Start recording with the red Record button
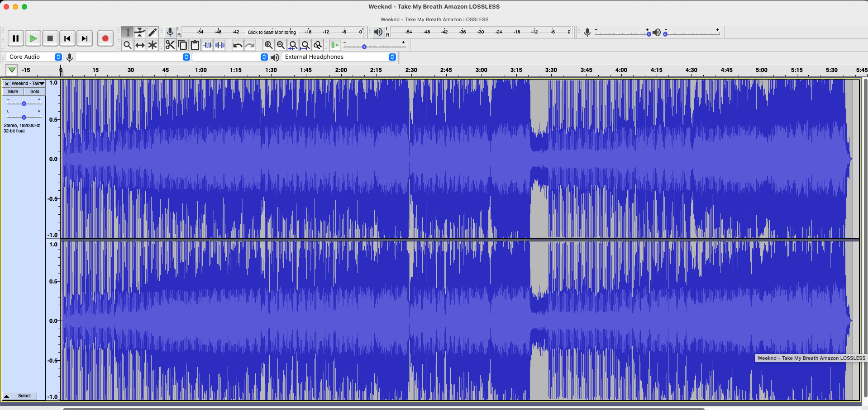 [x=105, y=38]
